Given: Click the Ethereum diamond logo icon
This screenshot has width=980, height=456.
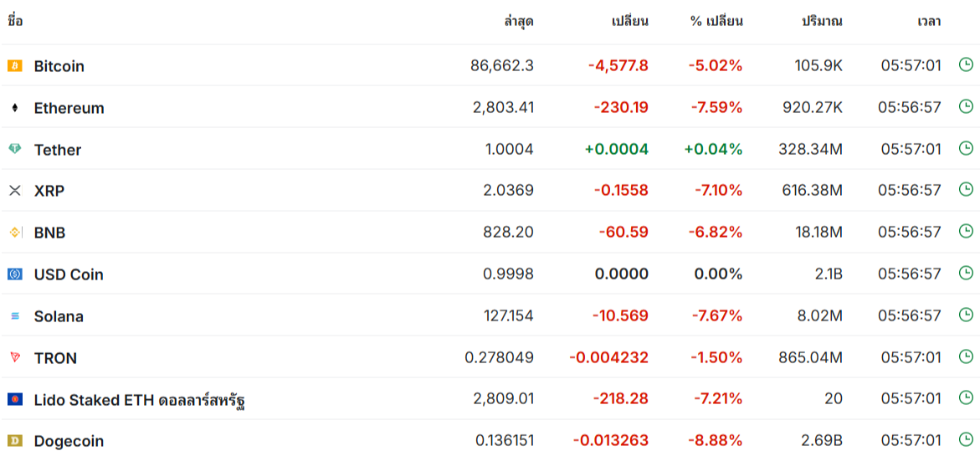Looking at the screenshot, I should click(x=14, y=108).
